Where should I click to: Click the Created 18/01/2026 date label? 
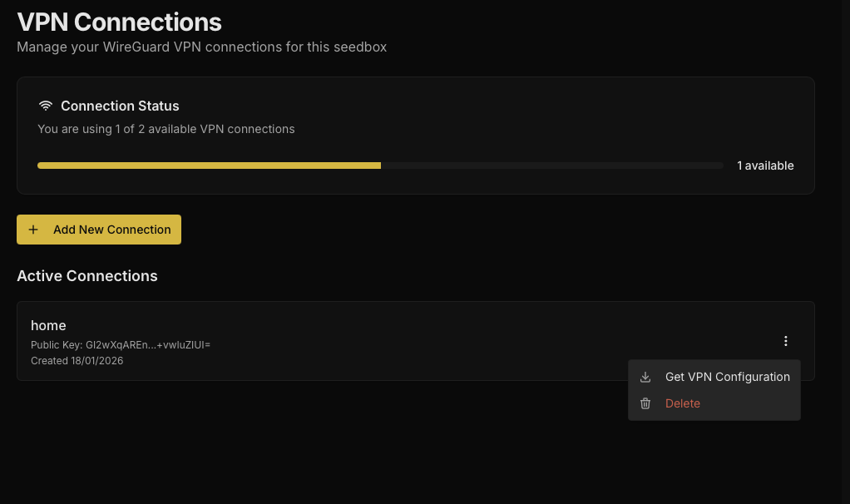[77, 360]
